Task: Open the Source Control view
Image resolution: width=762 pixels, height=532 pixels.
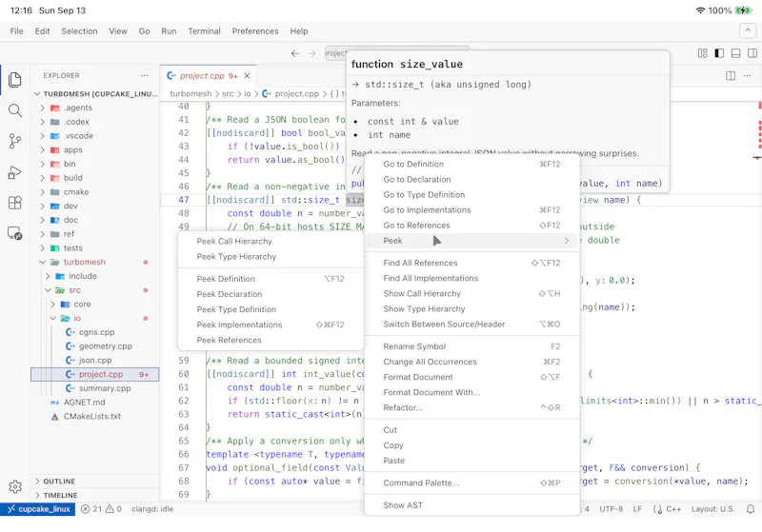Action: tap(15, 141)
